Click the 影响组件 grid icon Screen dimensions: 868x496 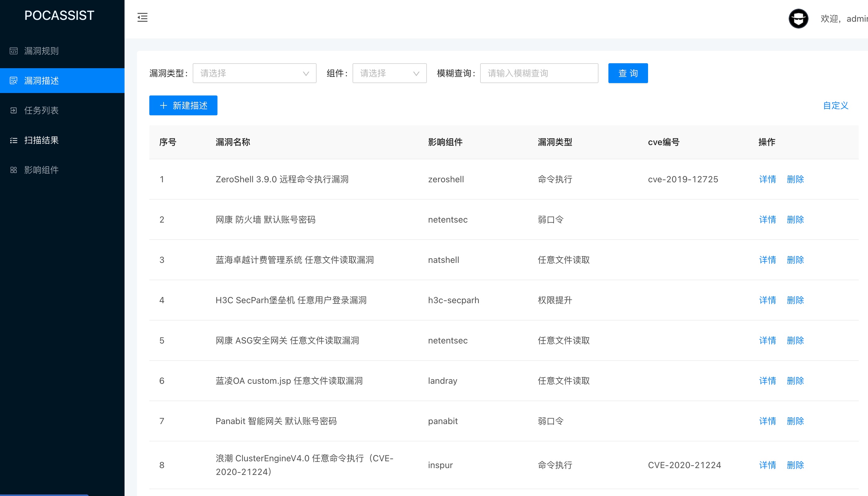point(14,170)
